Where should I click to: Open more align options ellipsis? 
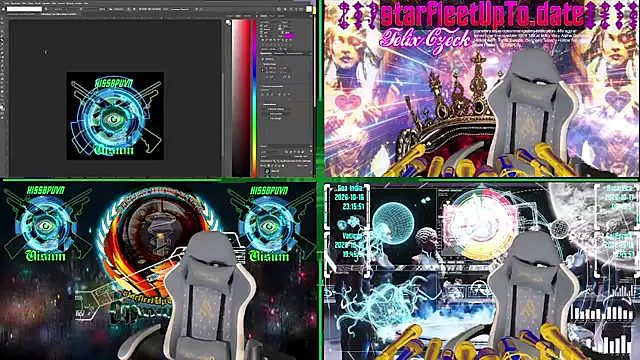click(x=289, y=99)
